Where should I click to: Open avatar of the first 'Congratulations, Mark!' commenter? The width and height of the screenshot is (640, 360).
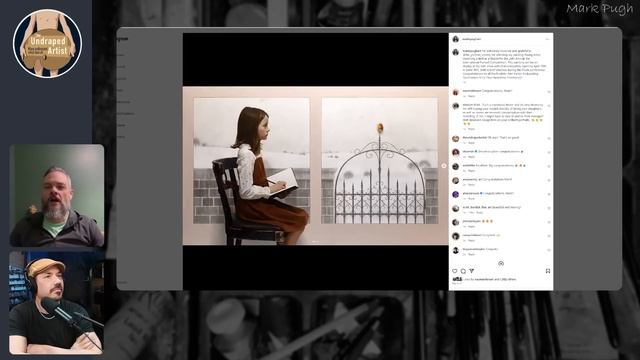point(456,92)
